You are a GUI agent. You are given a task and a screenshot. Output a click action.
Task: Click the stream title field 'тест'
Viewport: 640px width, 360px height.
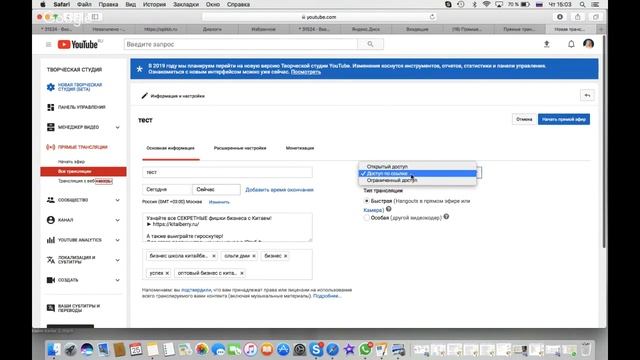[x=227, y=172]
